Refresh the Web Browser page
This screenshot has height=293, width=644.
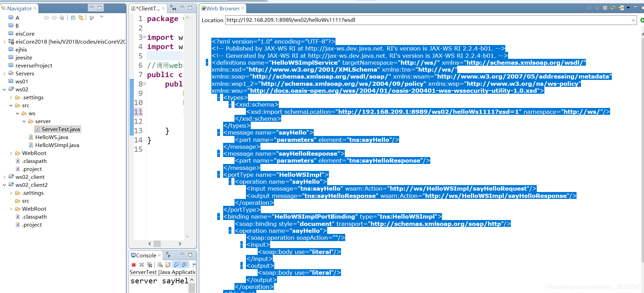tap(613, 8)
